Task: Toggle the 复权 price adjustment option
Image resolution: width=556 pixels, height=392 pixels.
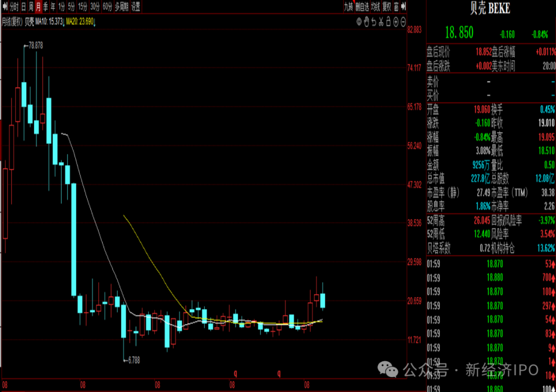Action: point(387,7)
